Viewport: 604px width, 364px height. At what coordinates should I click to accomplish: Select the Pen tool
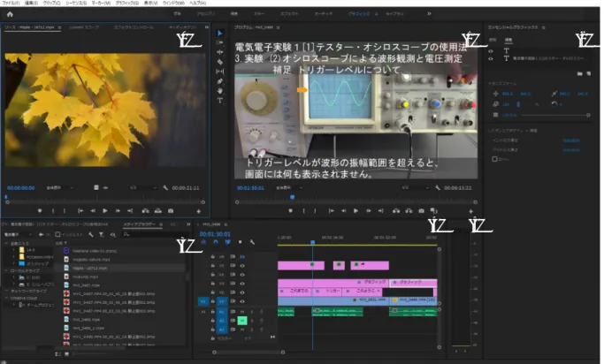click(220, 81)
